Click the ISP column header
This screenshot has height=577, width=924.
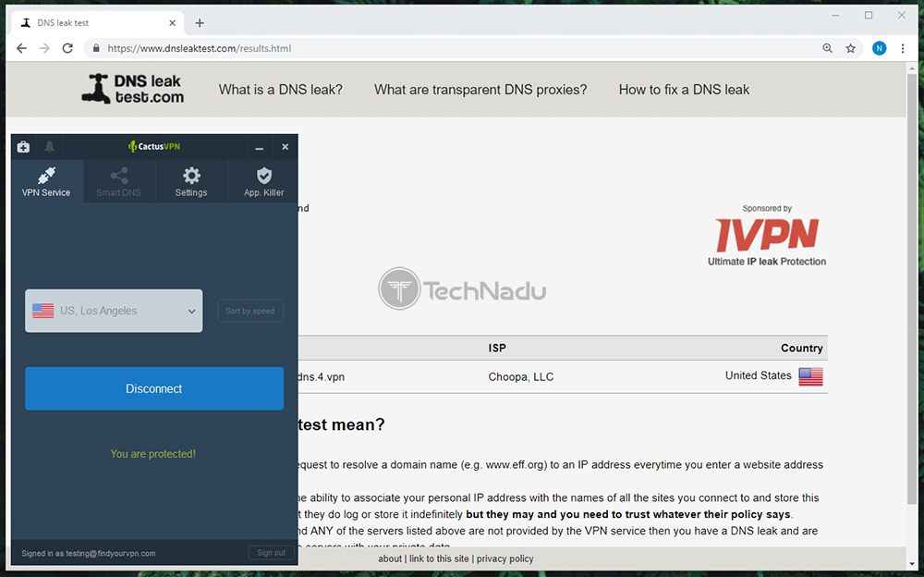coord(497,348)
